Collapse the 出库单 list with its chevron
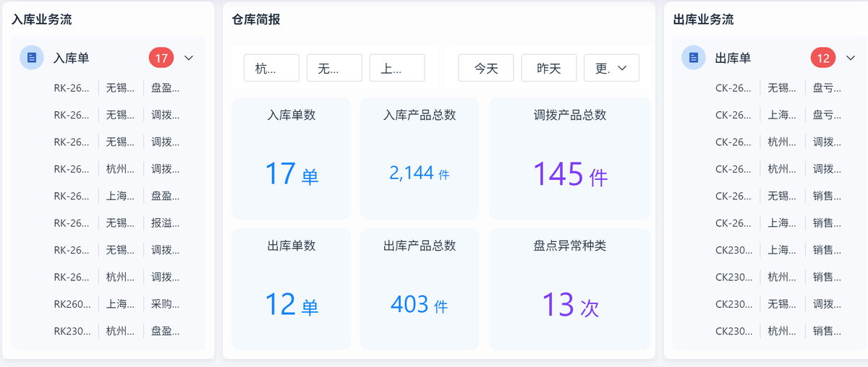The height and width of the screenshot is (367, 868). [851, 58]
